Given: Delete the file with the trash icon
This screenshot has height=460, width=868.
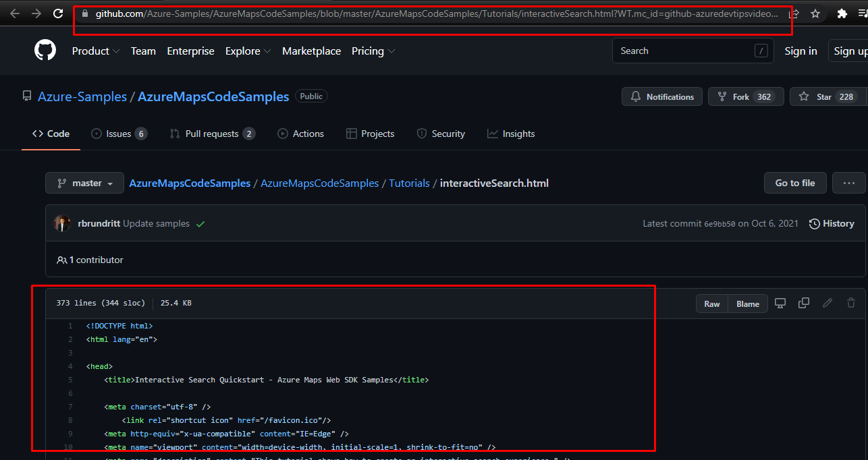Looking at the screenshot, I should coord(851,304).
